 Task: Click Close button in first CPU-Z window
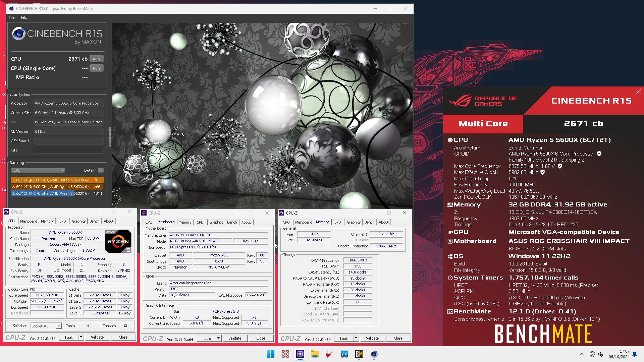pyautogui.click(x=123, y=338)
